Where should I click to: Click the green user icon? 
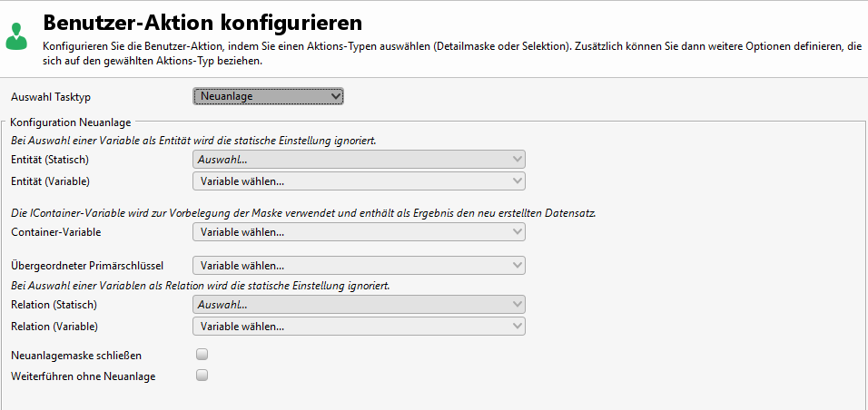click(16, 35)
